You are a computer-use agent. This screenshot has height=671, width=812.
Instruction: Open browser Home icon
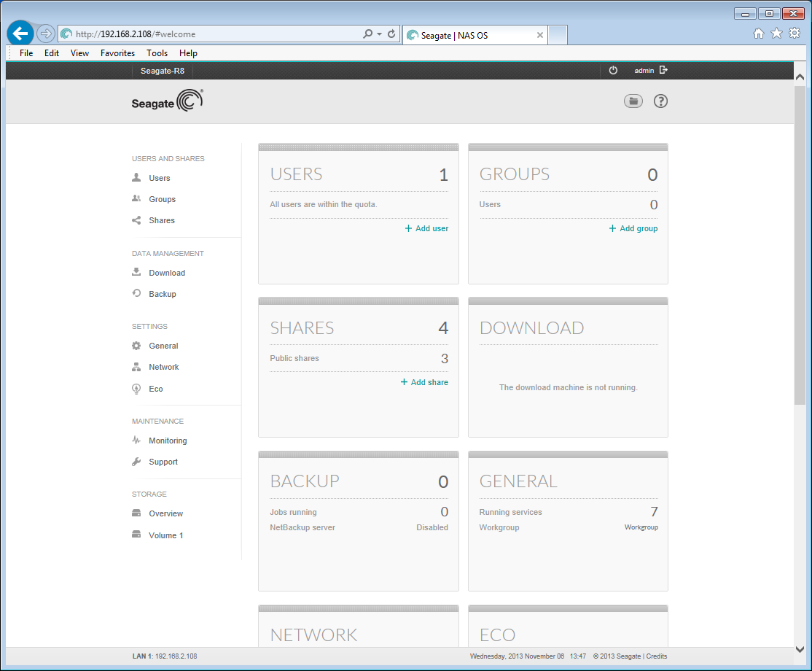pos(759,34)
